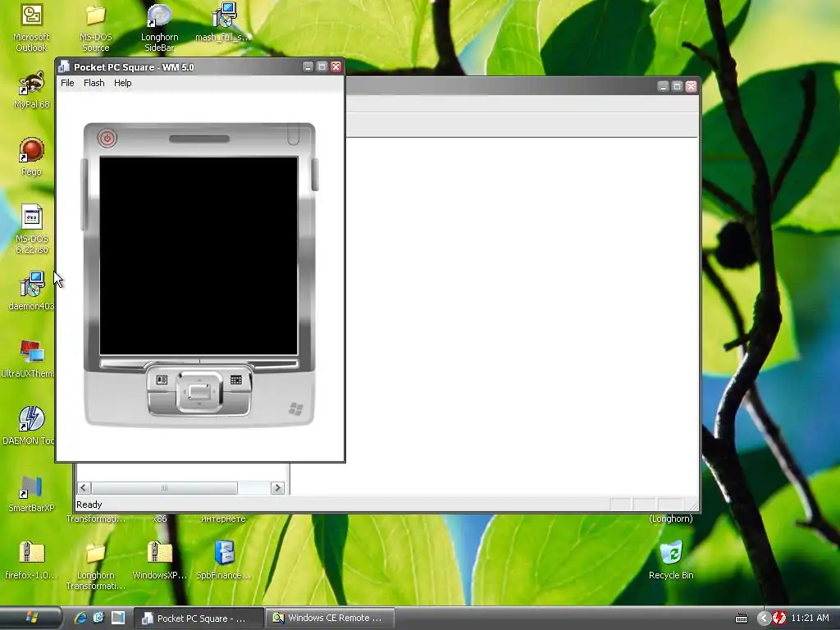Click the right soft key bar below the screen
This screenshot has width=840, height=630.
(276, 364)
